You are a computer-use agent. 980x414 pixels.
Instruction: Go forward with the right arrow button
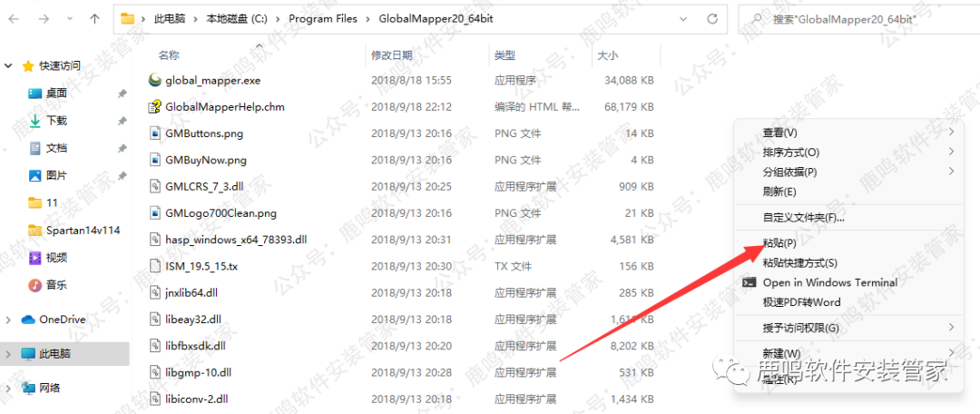(44, 19)
